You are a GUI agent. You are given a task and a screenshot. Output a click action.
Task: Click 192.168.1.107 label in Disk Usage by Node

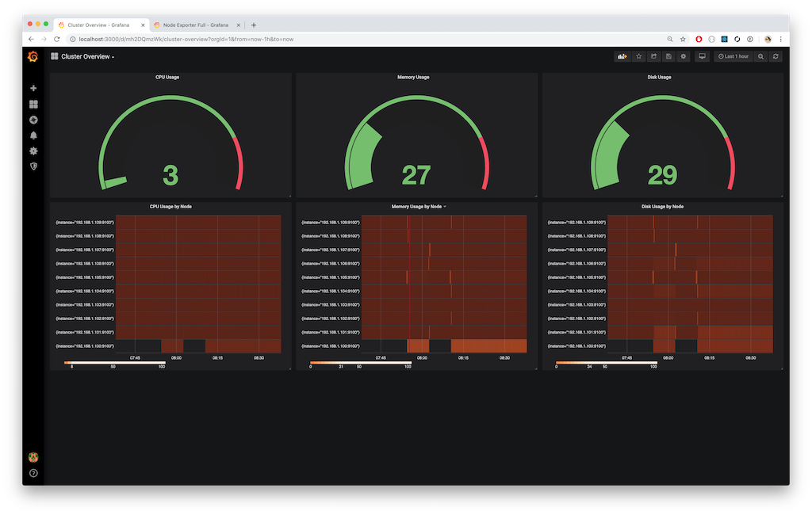576,250
